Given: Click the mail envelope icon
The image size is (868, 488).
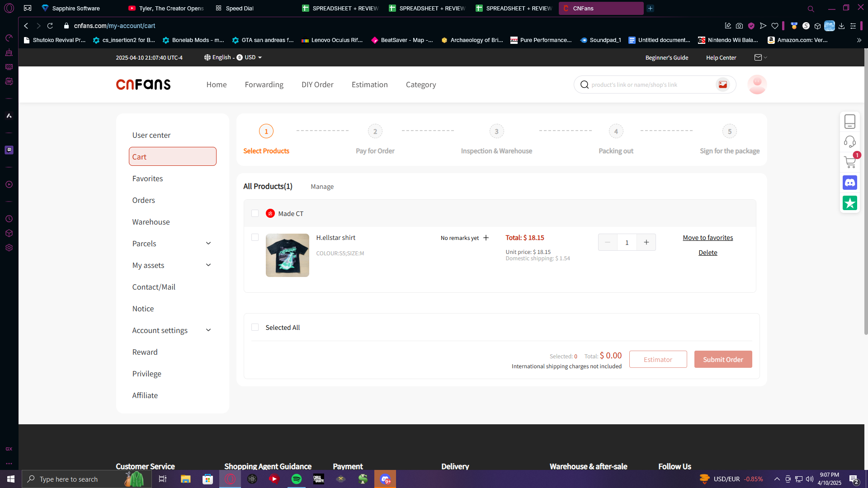Looking at the screenshot, I should (x=758, y=57).
